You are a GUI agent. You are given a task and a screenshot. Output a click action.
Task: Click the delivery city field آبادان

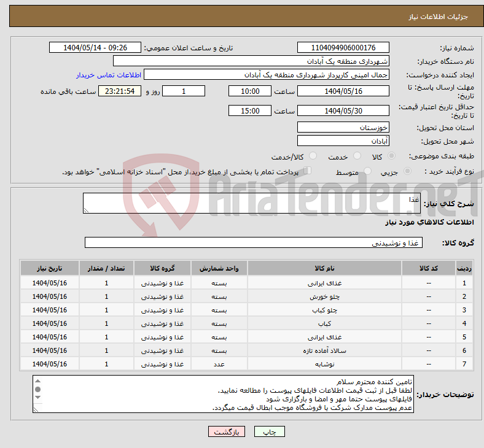pos(343,141)
